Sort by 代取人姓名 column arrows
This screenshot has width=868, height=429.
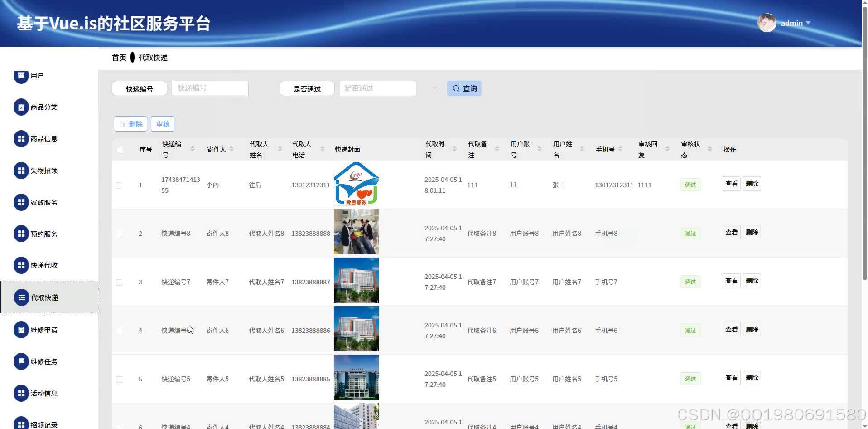click(280, 149)
